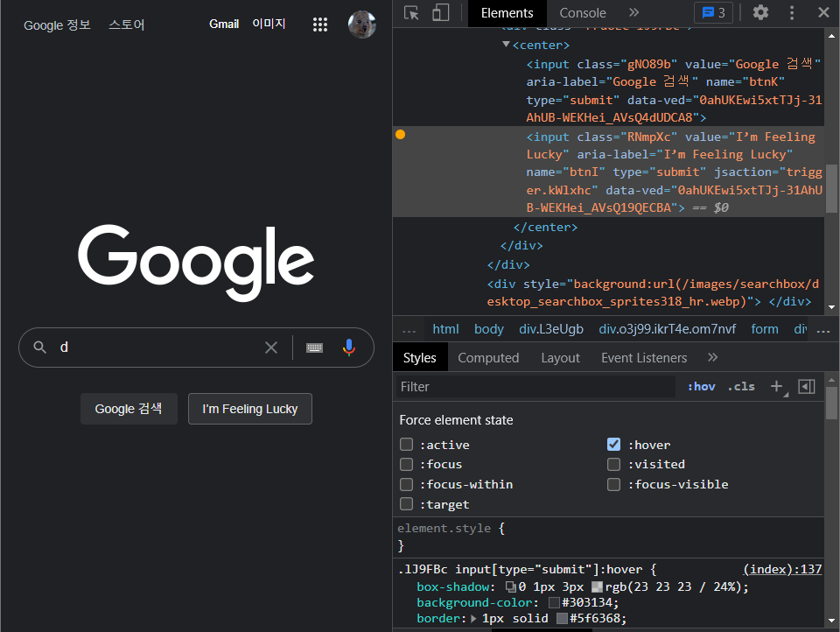Open the issues counter showing 3 messages
Screen dimensions: 840x632
pyautogui.click(x=713, y=13)
